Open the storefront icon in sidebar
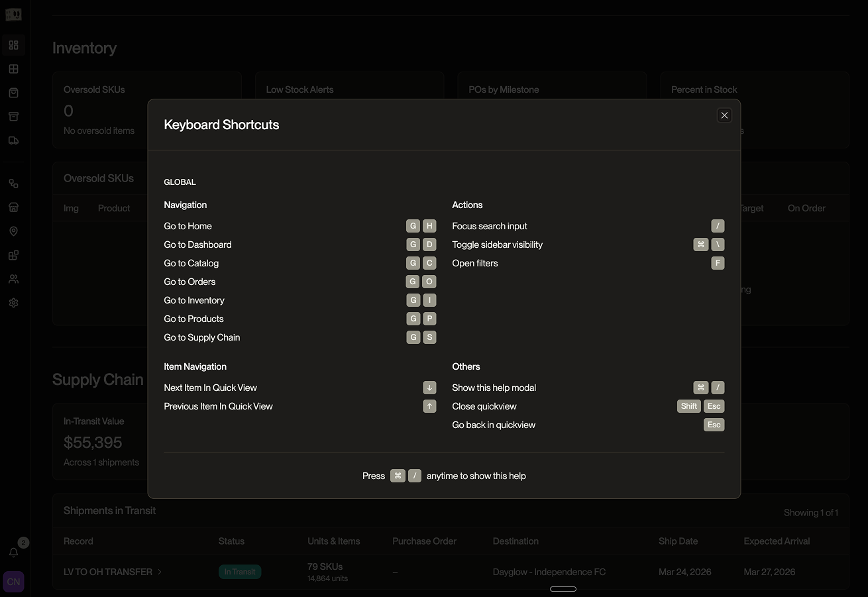Screen dimensions: 868x597 (13, 207)
